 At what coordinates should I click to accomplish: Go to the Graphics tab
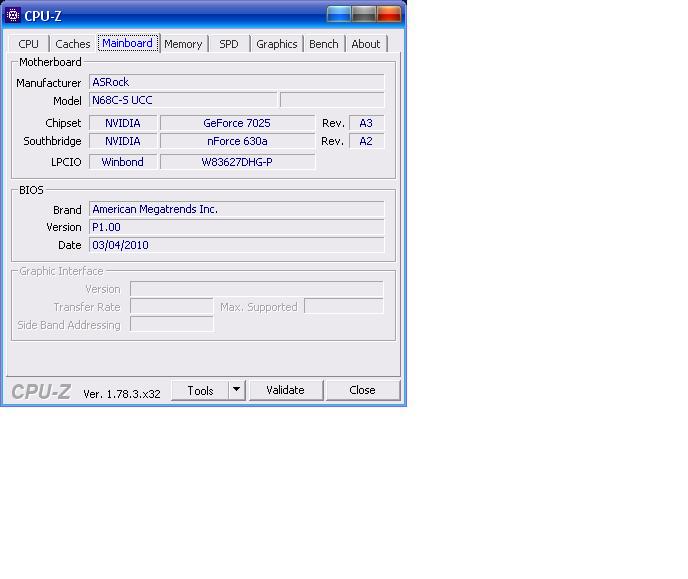pyautogui.click(x=277, y=44)
